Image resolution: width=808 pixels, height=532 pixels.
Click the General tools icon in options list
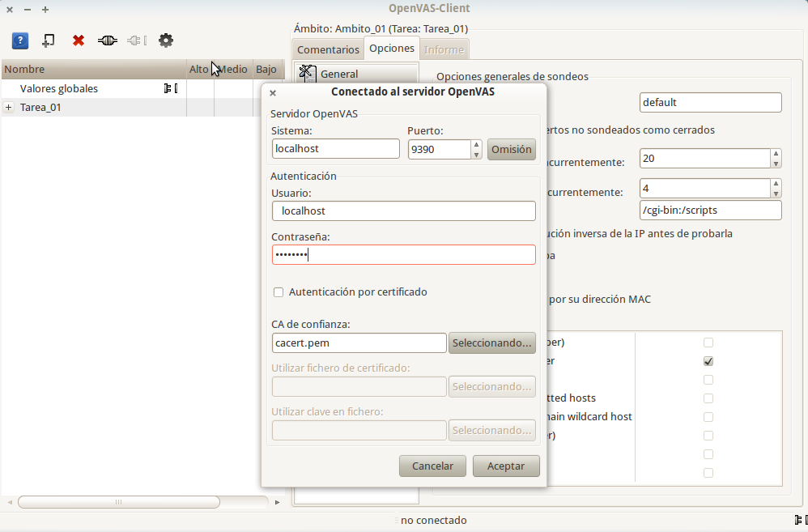[308, 74]
